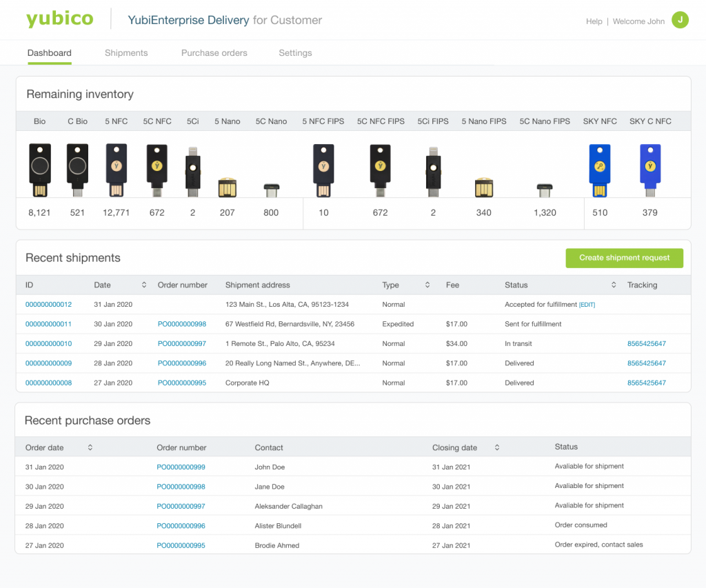Sort purchase orders by Closing date

point(497,447)
